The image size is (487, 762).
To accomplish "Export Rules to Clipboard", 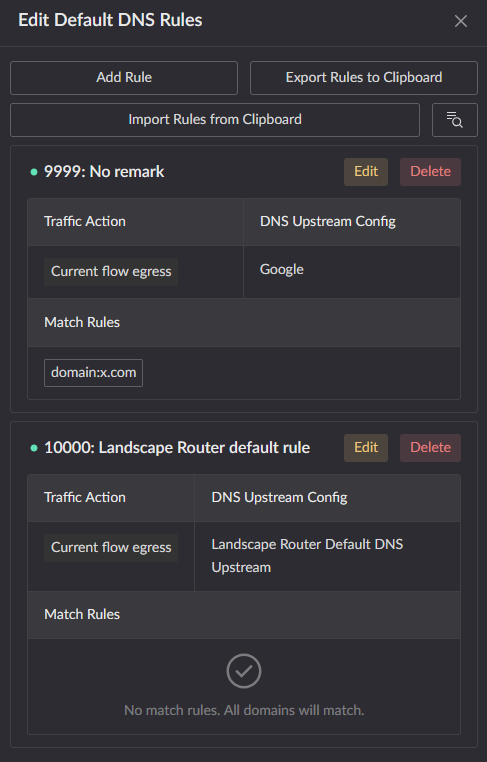I will coord(364,78).
